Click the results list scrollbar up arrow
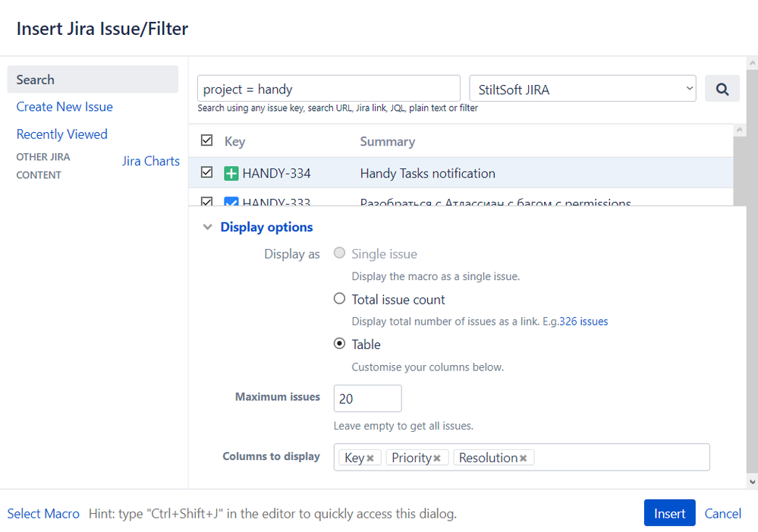 click(739, 130)
